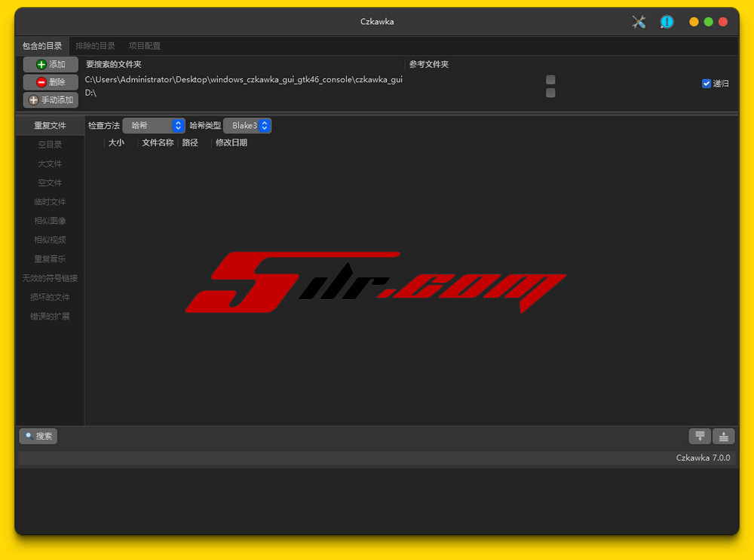The image size is (754, 560).
Task: Open the 项目配置 tab
Action: pos(144,46)
